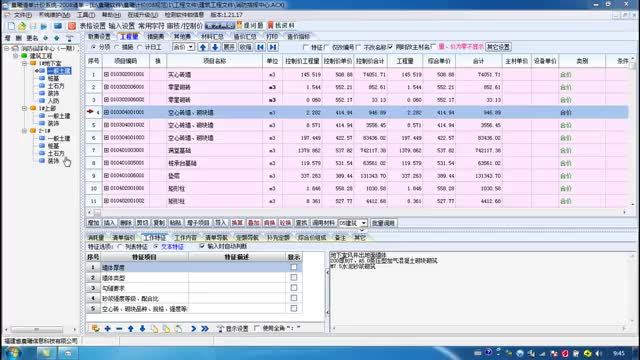Switch to the 材料汇总 tab
Viewport: 640px width, 360px height.
pyautogui.click(x=212, y=36)
